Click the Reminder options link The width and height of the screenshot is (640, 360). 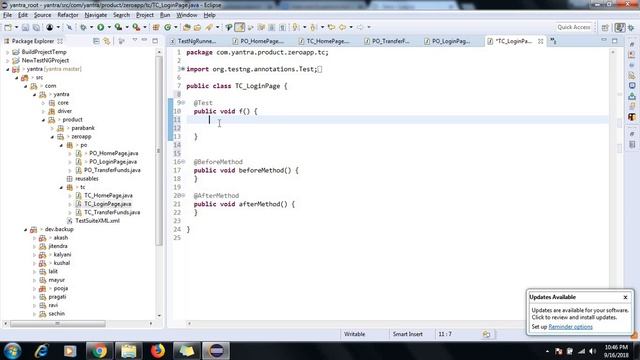click(x=570, y=327)
